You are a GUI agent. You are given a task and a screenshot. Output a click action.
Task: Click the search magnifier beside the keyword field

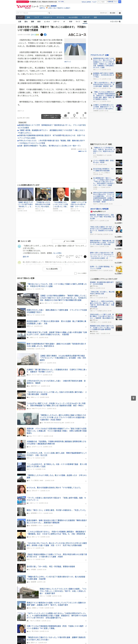point(49,13)
